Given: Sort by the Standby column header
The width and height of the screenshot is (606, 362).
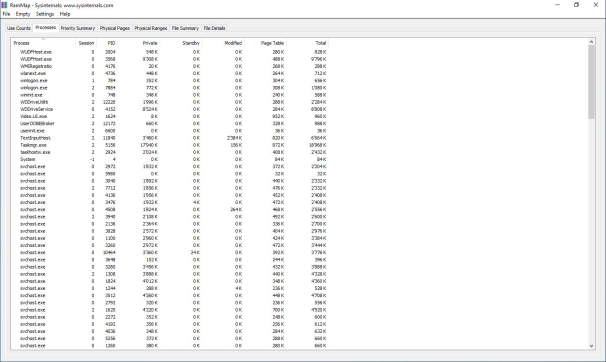Looking at the screenshot, I should click(x=181, y=43).
